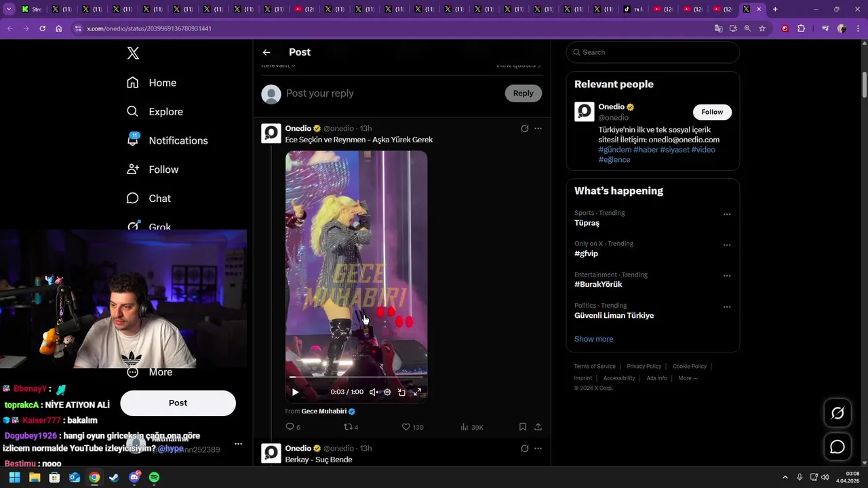Open Windows Start menu

14,477
